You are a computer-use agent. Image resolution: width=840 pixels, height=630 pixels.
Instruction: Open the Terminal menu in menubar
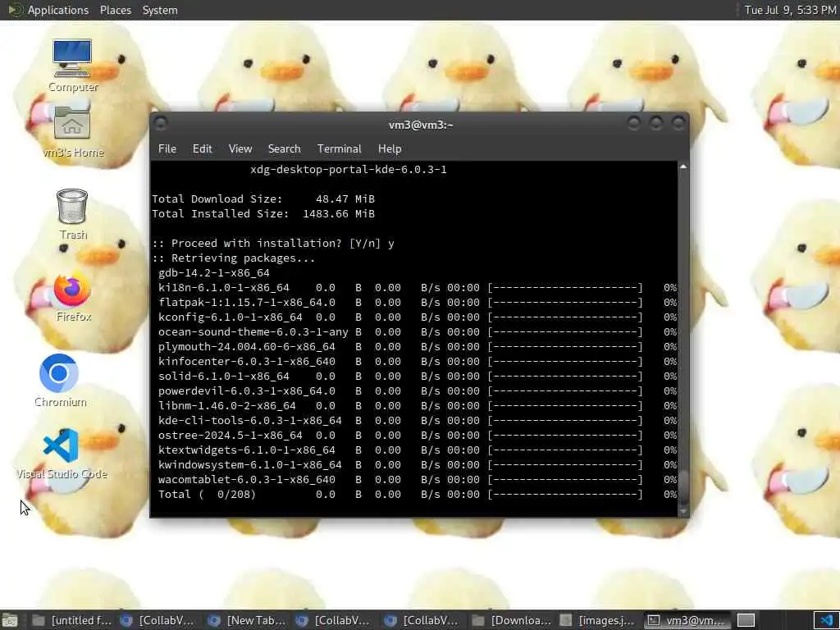tap(339, 149)
